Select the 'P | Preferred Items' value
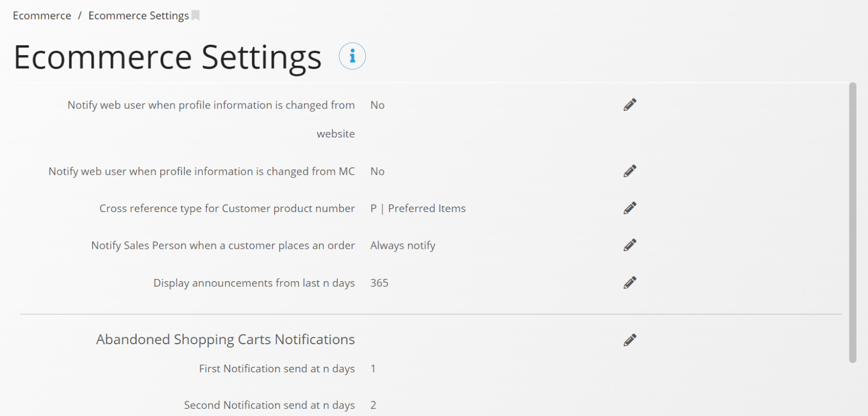This screenshot has width=868, height=416. (x=418, y=208)
